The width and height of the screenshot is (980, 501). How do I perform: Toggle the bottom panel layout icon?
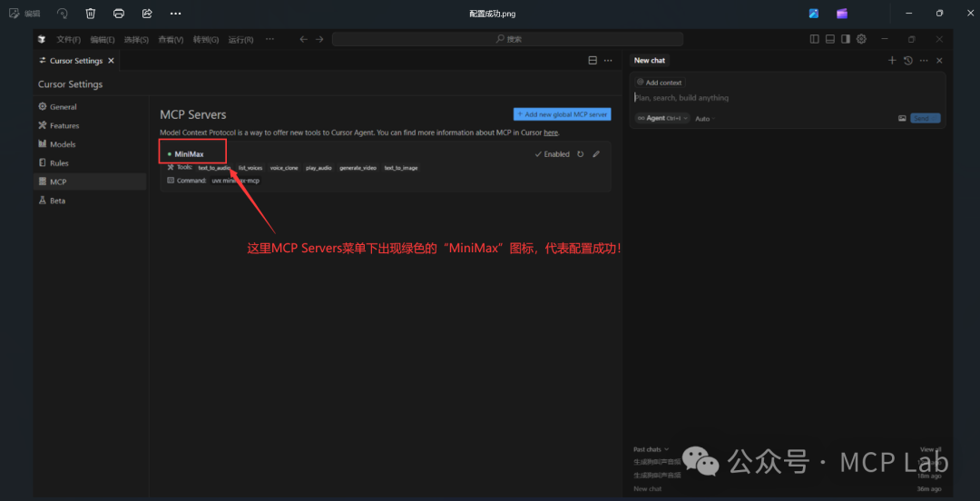(x=830, y=39)
